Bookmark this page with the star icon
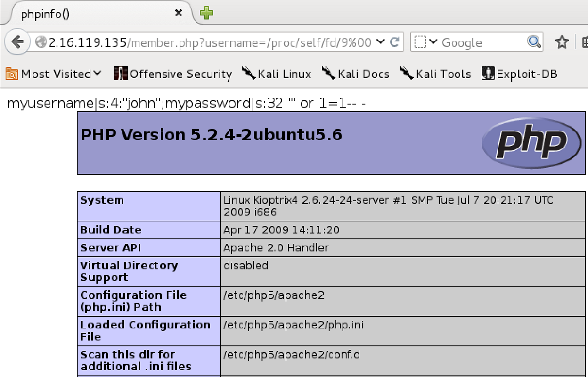Screen dimensions: 588x377 coord(562,42)
